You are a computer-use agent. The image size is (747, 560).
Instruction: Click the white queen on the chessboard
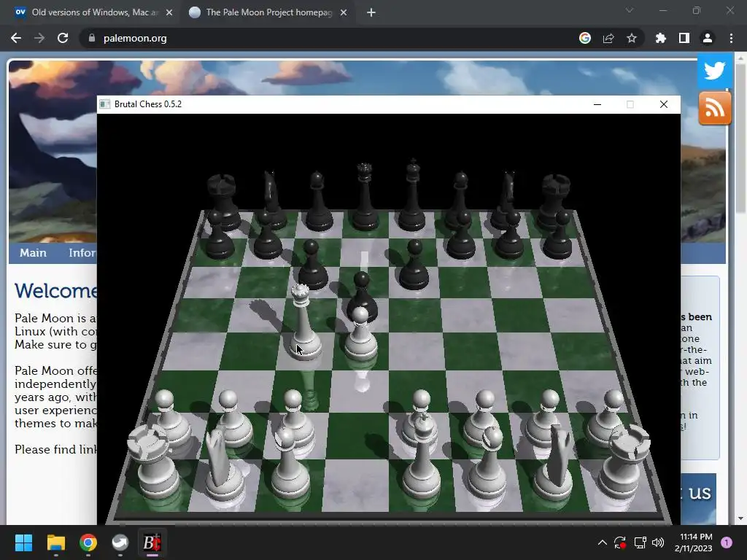[303, 324]
